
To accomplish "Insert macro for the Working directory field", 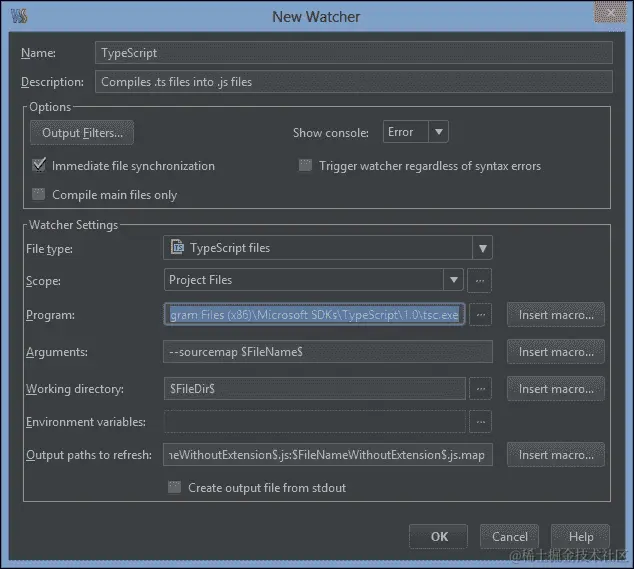I will tap(556, 389).
